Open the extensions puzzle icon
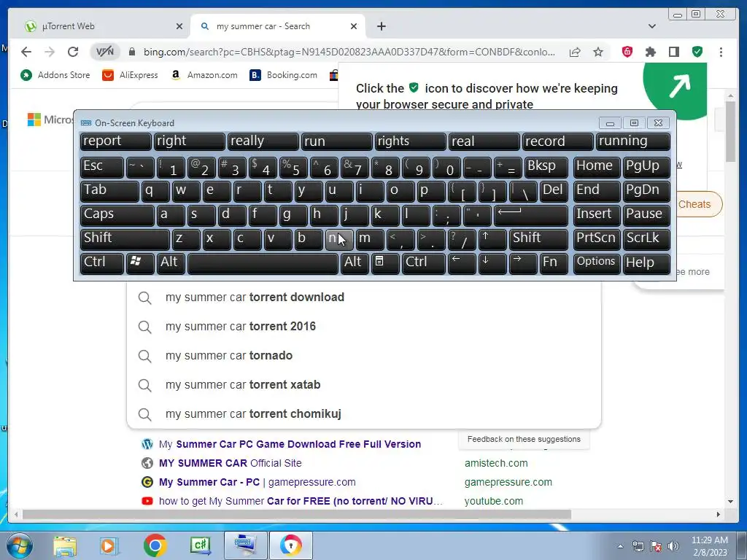The width and height of the screenshot is (747, 560). [x=651, y=52]
